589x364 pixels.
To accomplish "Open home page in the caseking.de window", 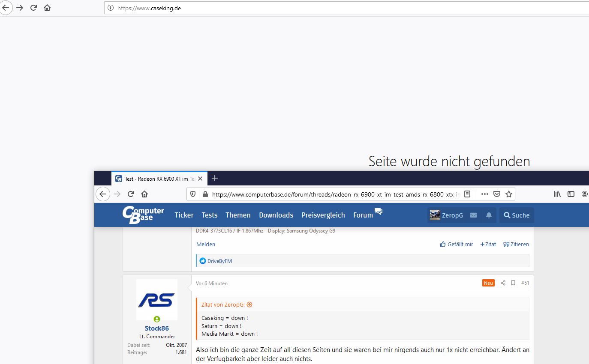I will pyautogui.click(x=47, y=8).
